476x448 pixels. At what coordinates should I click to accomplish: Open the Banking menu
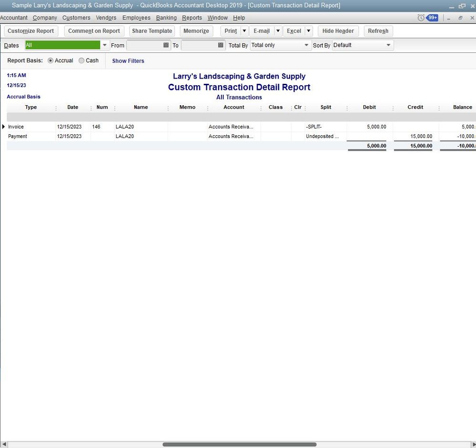166,18
